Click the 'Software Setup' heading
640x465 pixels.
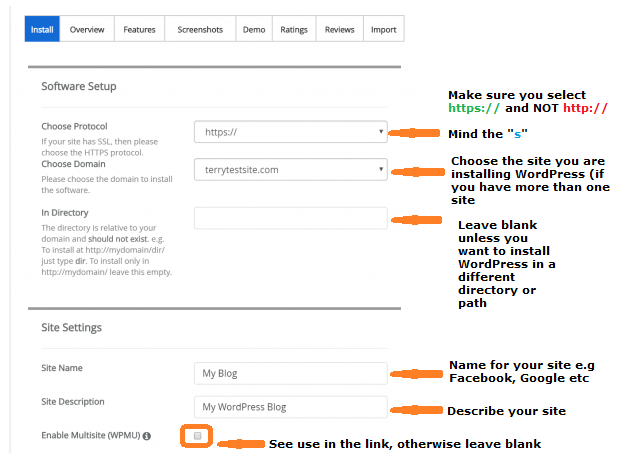tap(79, 87)
